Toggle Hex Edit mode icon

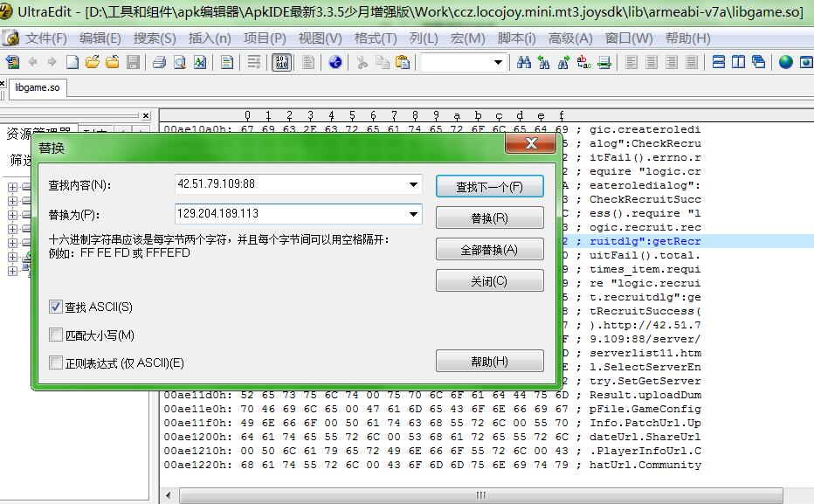[x=281, y=62]
